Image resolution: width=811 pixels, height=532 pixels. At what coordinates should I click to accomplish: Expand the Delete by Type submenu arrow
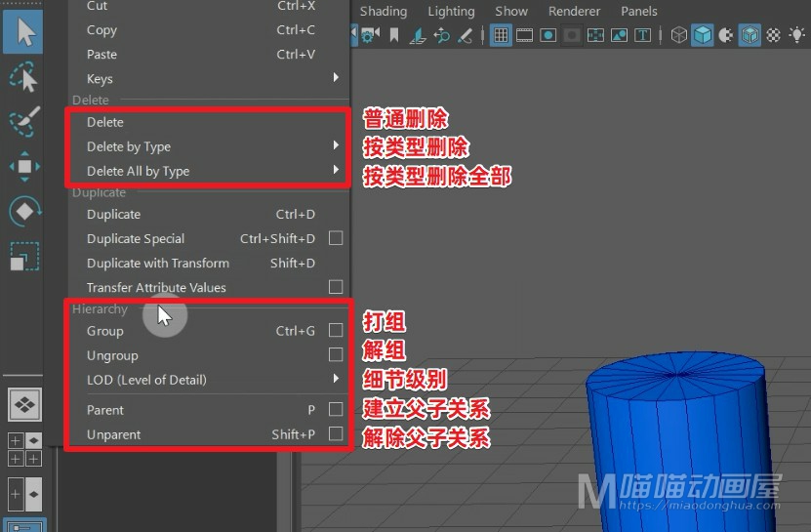coord(336,145)
